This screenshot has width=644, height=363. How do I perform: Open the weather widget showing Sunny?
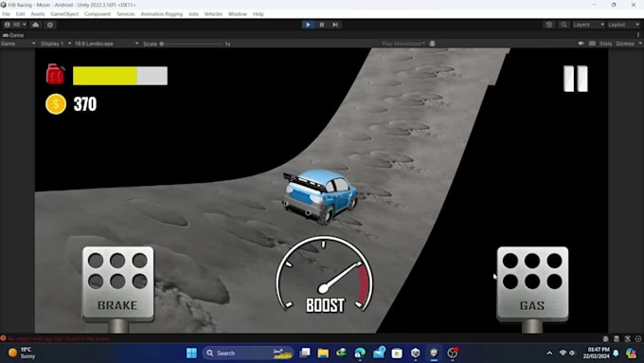click(22, 353)
